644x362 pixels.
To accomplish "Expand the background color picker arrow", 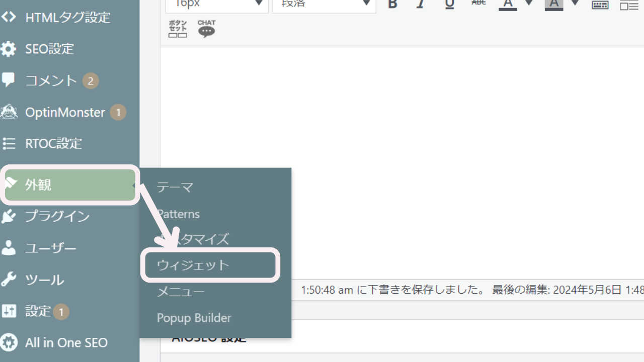I will 575,3.
